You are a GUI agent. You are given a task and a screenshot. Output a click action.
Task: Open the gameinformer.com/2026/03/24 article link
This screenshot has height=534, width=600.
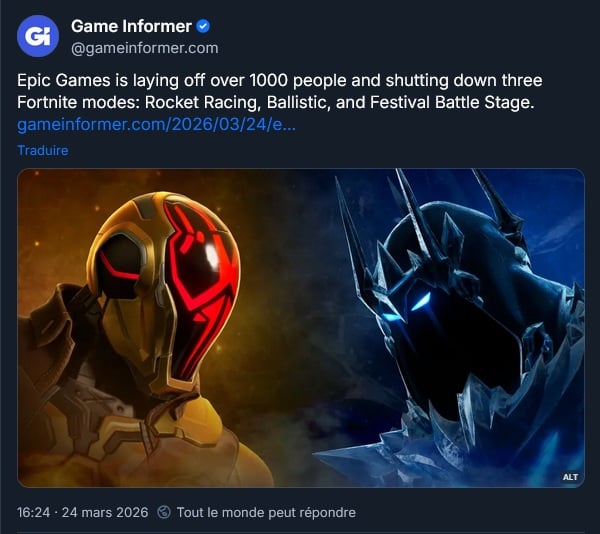point(156,125)
